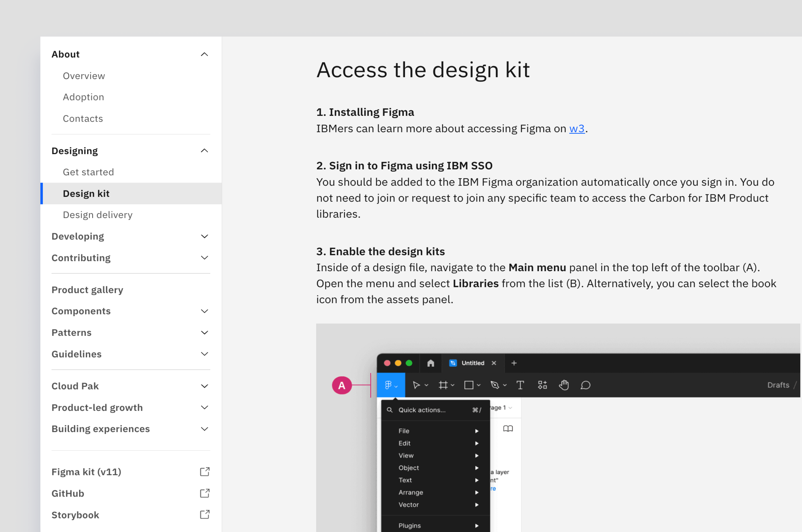Click the external link icon beside GitHub

(x=205, y=493)
